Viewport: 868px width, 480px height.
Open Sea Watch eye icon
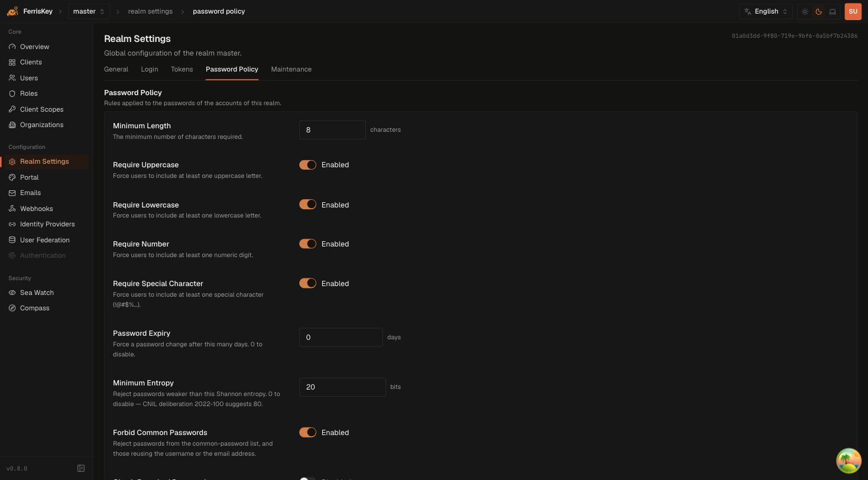(12, 293)
